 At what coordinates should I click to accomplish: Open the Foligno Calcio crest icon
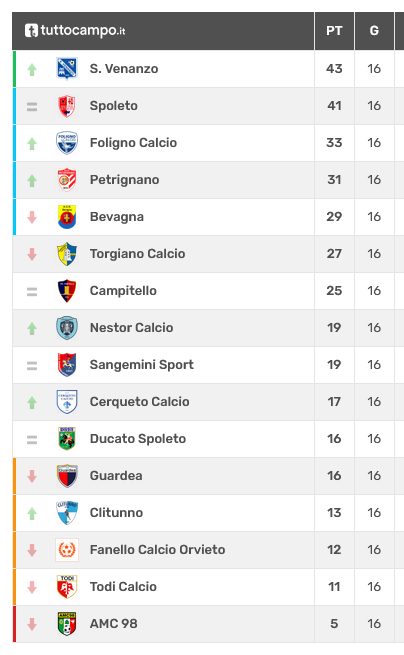pos(67,142)
